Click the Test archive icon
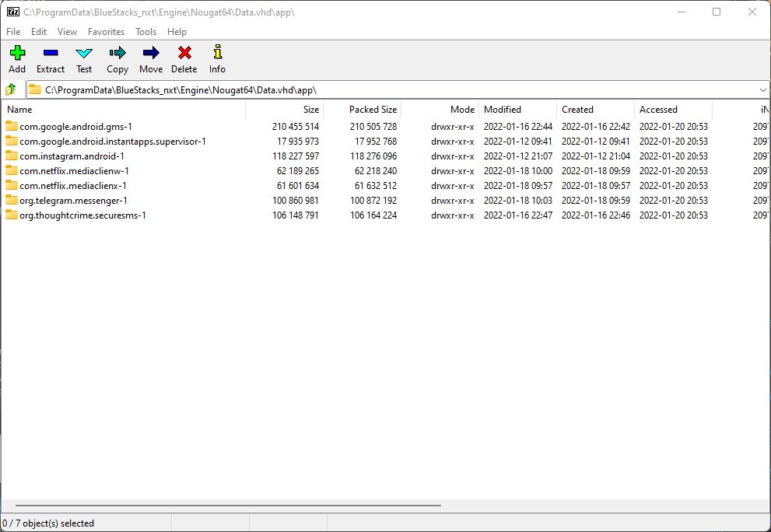Image resolution: width=771 pixels, height=532 pixels. pos(84,53)
